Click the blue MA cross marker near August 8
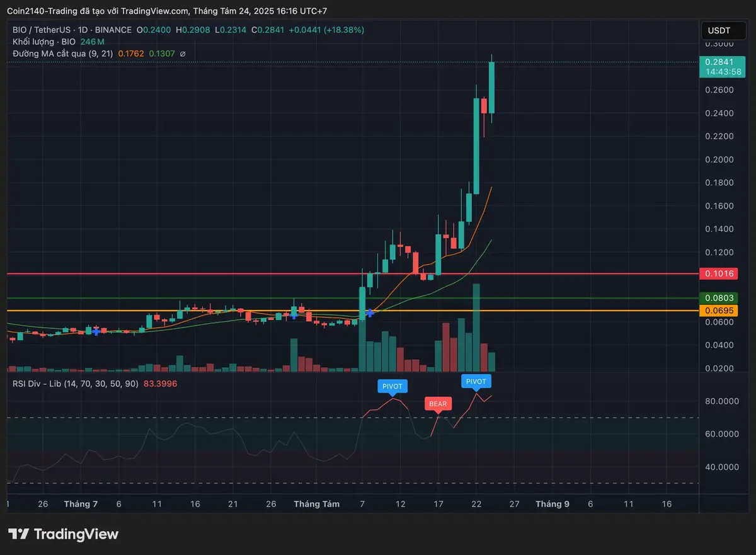This screenshot has width=756, height=555. (370, 312)
